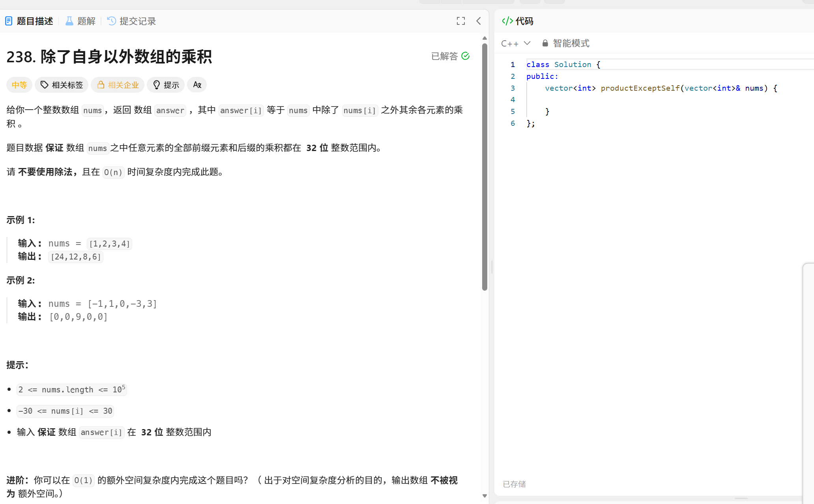Click the fullscreen expand icon
814x504 pixels.
tap(460, 21)
